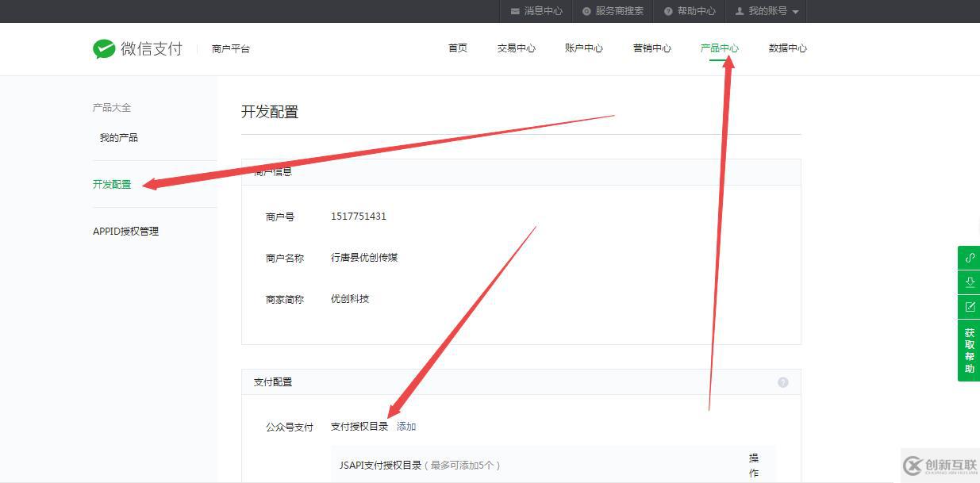980x483 pixels.
Task: Select 账户中心 in the top navigation
Action: [x=584, y=48]
